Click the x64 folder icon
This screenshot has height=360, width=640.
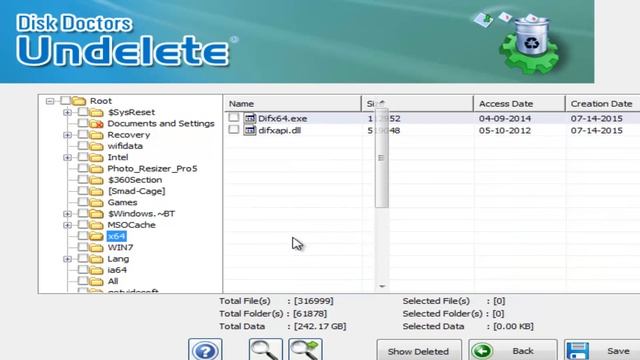click(x=97, y=236)
